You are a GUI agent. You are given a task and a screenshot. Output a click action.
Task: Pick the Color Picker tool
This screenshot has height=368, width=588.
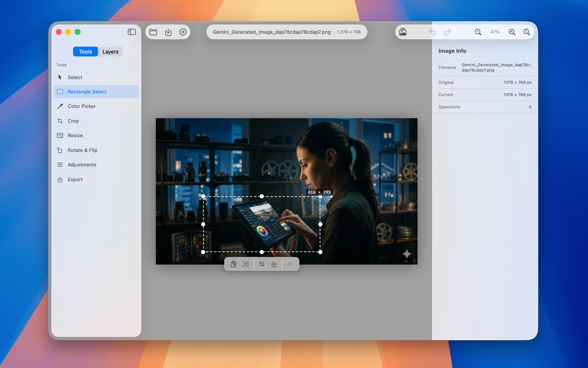[96, 106]
